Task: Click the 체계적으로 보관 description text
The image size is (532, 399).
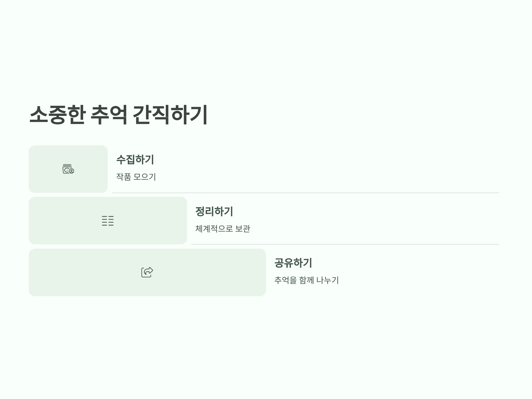Action: tap(223, 229)
